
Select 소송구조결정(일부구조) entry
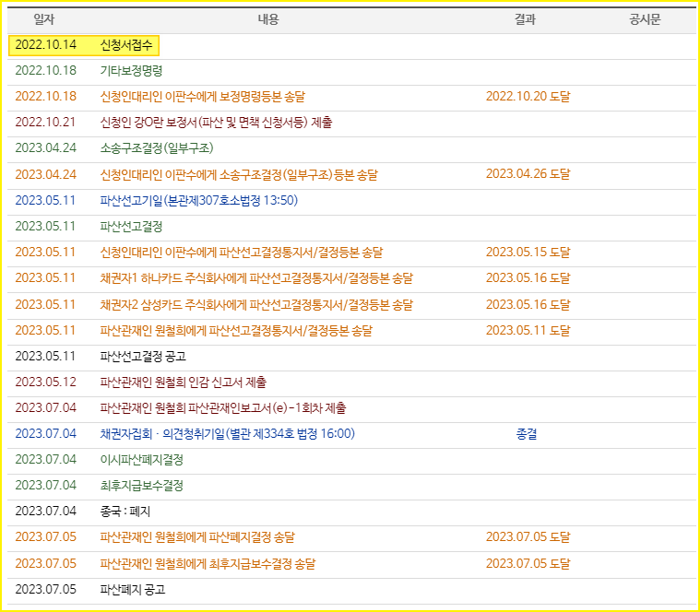pyautogui.click(x=157, y=148)
